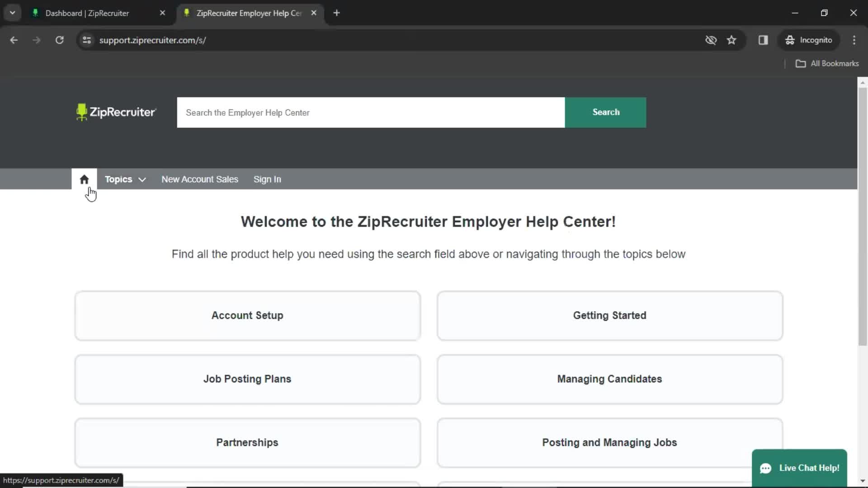The width and height of the screenshot is (868, 488).
Task: Click the Topics dropdown chevron arrow
Action: [x=142, y=179]
